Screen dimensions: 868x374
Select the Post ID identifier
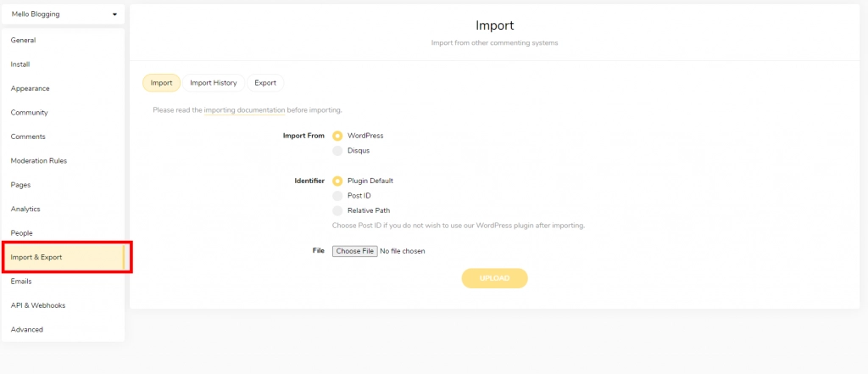pos(337,196)
